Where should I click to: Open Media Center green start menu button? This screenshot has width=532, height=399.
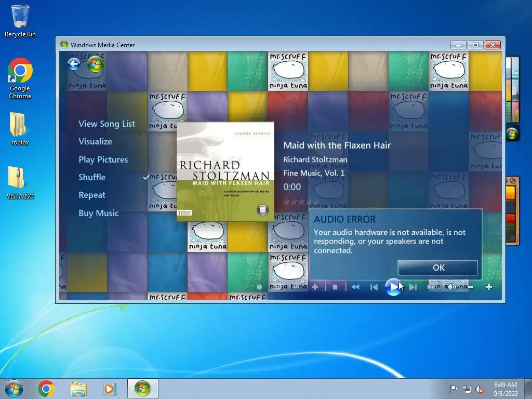click(96, 64)
